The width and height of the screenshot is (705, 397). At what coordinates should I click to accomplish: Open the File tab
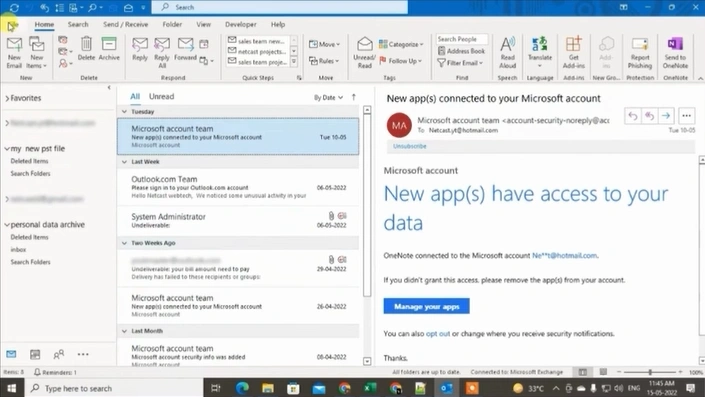[13, 24]
